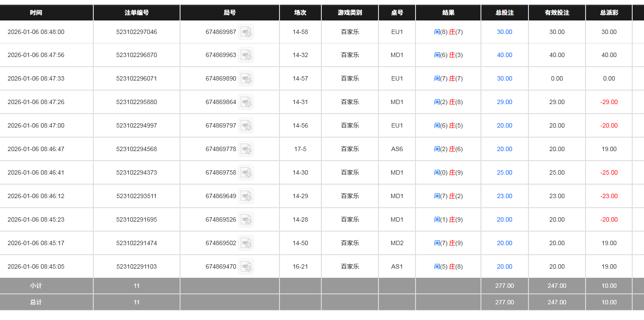The height and width of the screenshot is (320, 644).
Task: Select order number 523102297046 cell
Action: (x=136, y=32)
